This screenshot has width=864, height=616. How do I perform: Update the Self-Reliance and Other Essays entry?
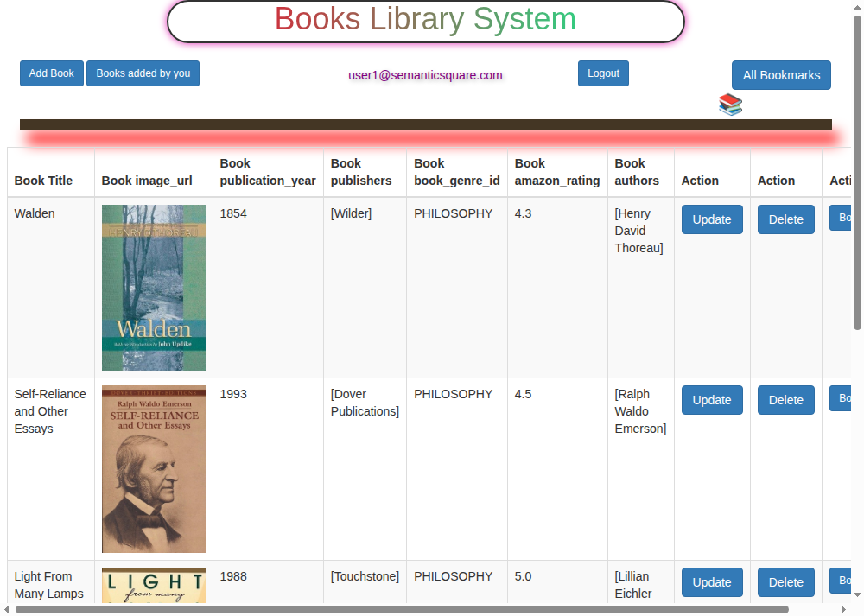[x=711, y=400]
